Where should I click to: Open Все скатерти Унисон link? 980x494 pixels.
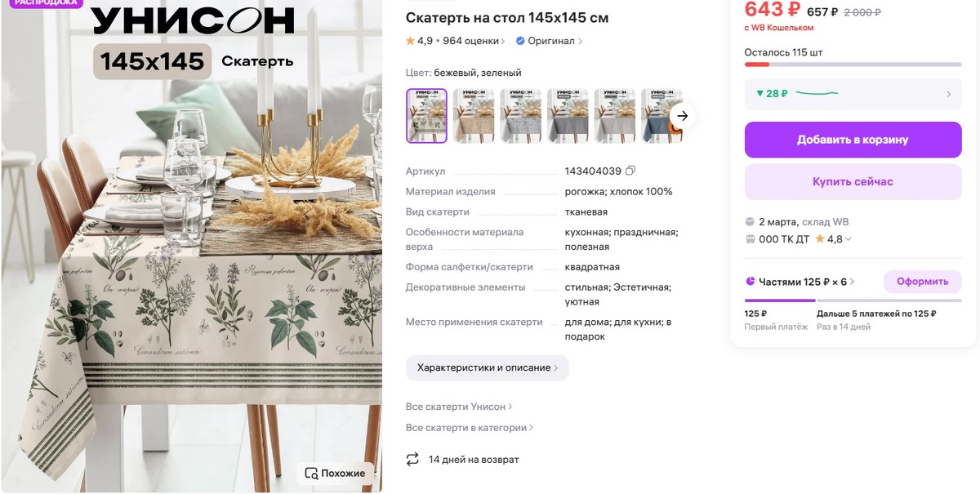point(459,407)
